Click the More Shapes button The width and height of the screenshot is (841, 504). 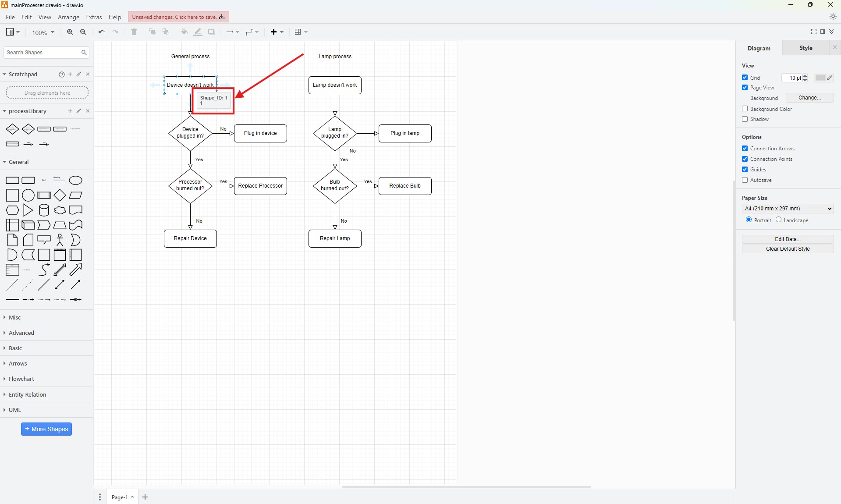click(x=46, y=429)
